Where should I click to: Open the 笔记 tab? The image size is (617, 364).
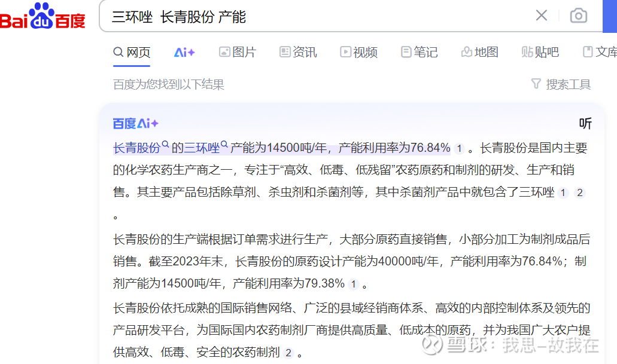click(420, 52)
